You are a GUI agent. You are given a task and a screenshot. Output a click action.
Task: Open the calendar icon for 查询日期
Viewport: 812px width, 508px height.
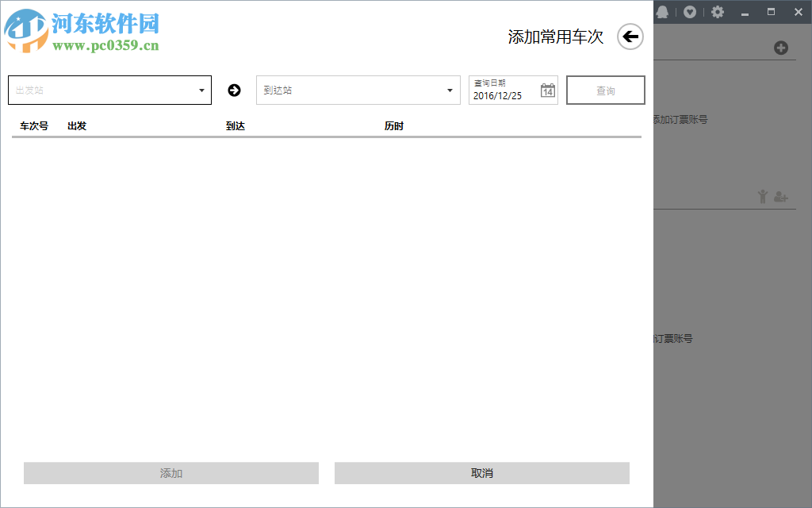coord(547,90)
